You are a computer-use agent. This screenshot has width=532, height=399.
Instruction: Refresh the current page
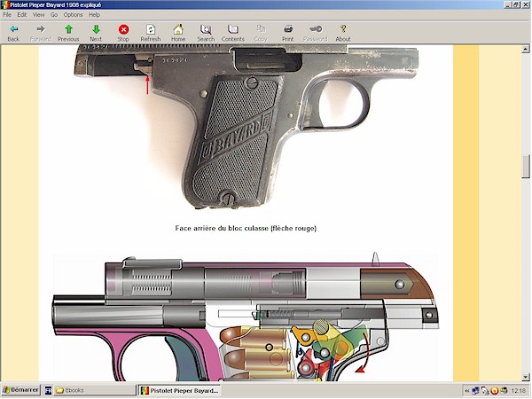151,33
